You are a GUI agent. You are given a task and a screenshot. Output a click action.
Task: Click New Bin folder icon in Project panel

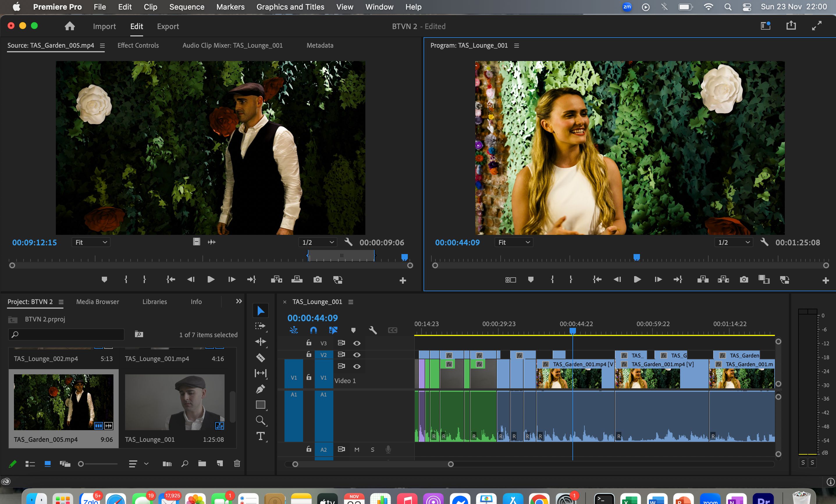pyautogui.click(x=202, y=463)
